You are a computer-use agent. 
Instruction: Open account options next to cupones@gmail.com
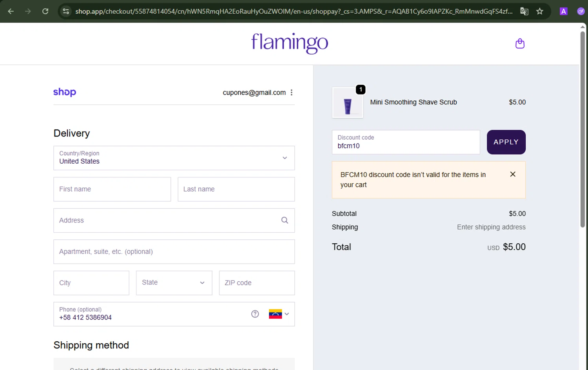(291, 93)
